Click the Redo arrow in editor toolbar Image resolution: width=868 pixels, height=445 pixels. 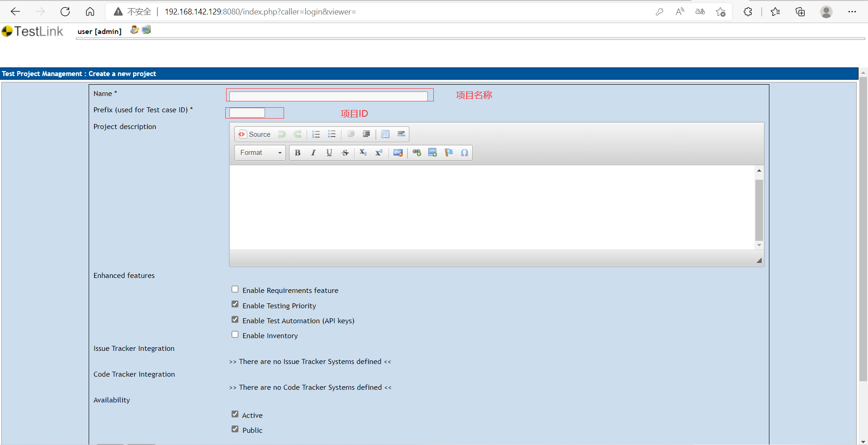click(x=298, y=134)
